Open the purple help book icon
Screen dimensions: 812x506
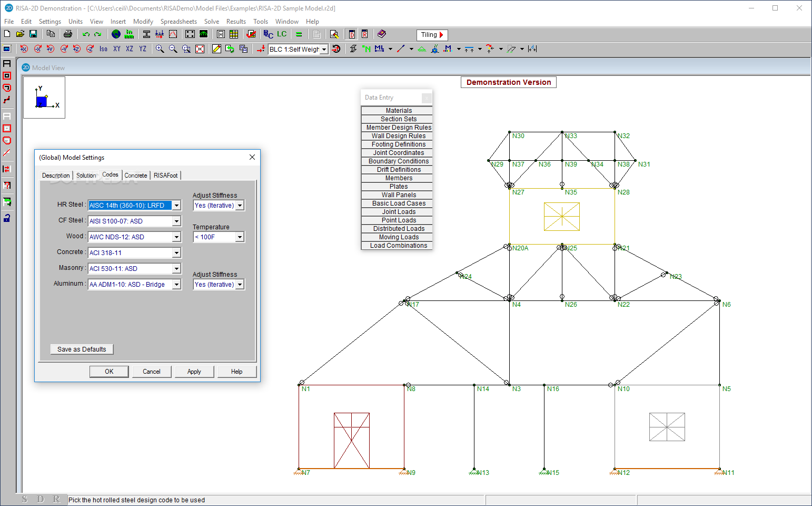pos(382,34)
